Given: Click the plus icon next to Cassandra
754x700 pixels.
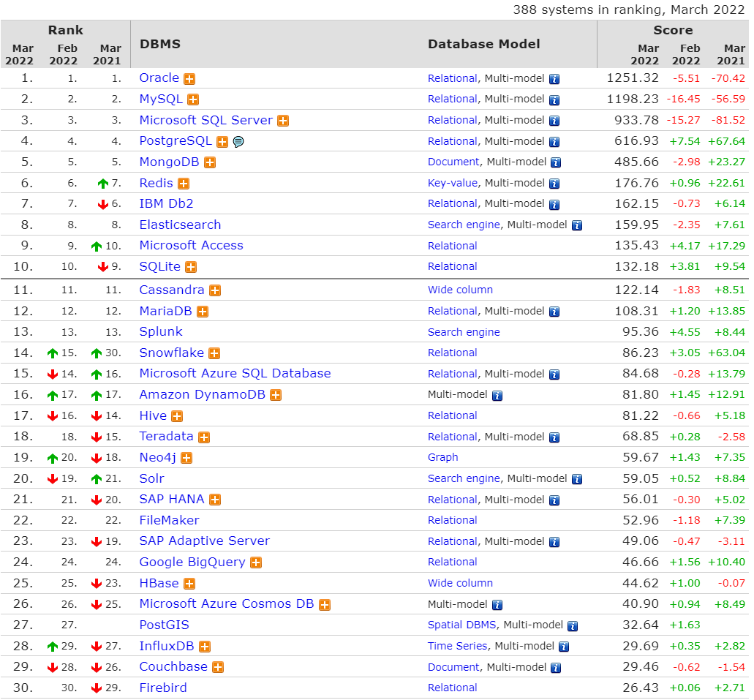Looking at the screenshot, I should 215,290.
